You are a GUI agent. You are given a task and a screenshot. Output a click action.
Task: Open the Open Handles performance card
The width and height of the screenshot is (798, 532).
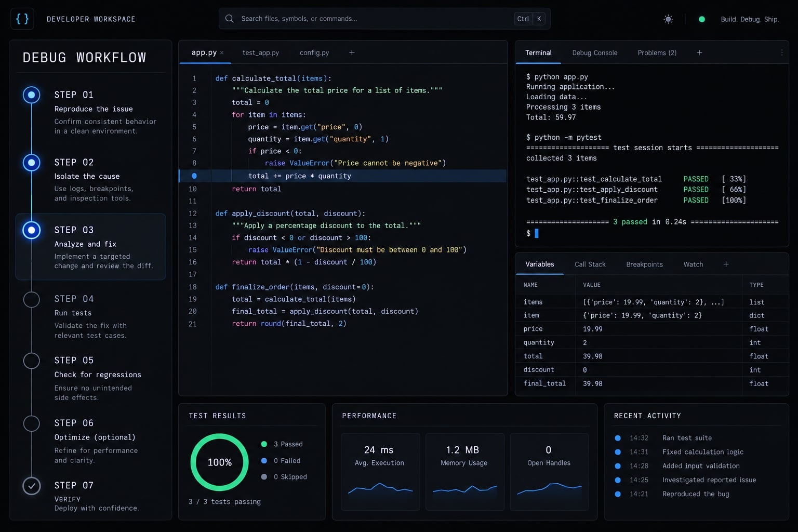pyautogui.click(x=549, y=472)
